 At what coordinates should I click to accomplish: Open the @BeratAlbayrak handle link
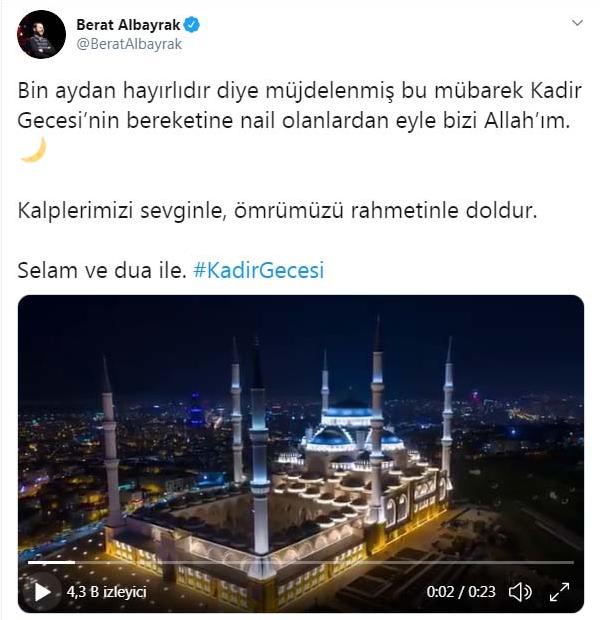(x=129, y=44)
